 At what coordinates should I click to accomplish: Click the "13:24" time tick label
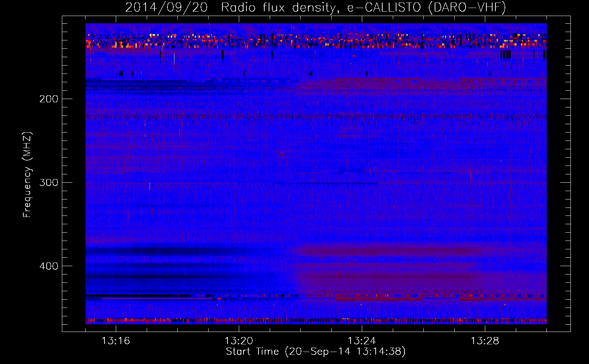(362, 341)
